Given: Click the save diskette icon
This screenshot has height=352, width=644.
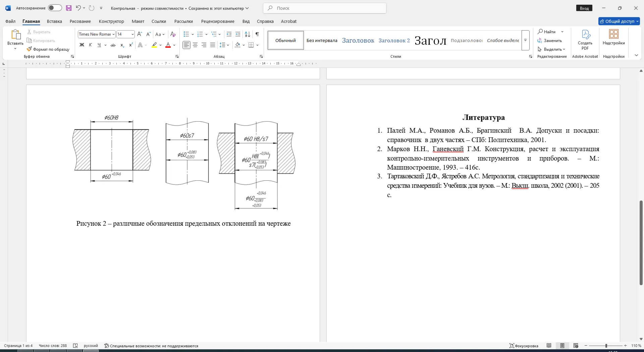Looking at the screenshot, I should coord(69,8).
